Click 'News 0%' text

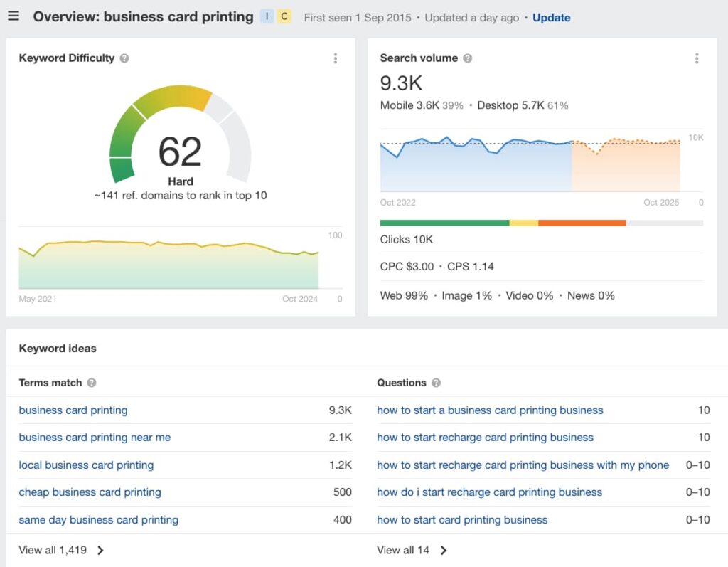[591, 295]
